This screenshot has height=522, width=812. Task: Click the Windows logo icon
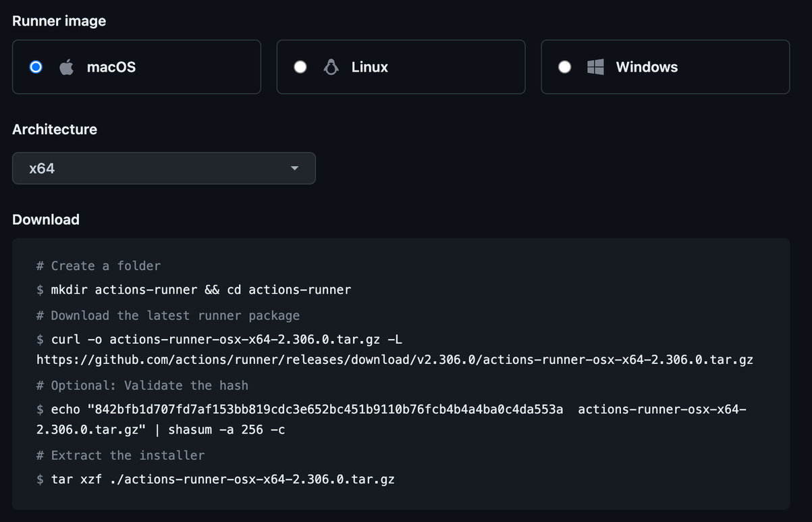click(x=595, y=66)
